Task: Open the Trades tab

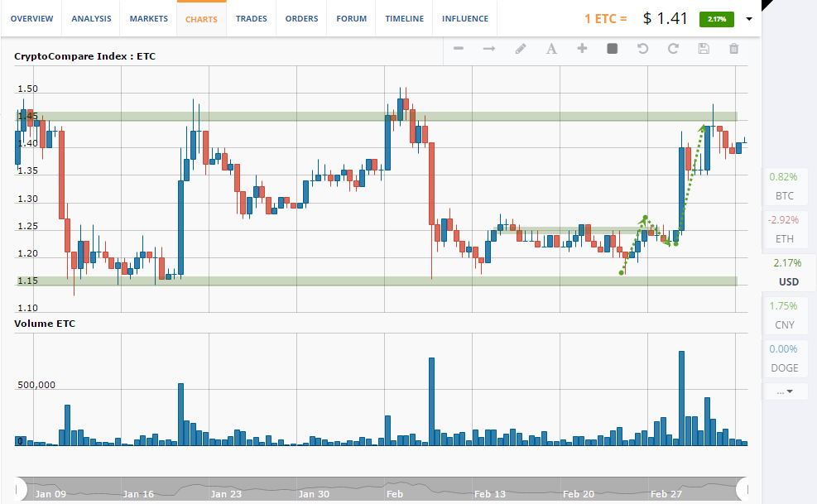Action: coord(251,19)
